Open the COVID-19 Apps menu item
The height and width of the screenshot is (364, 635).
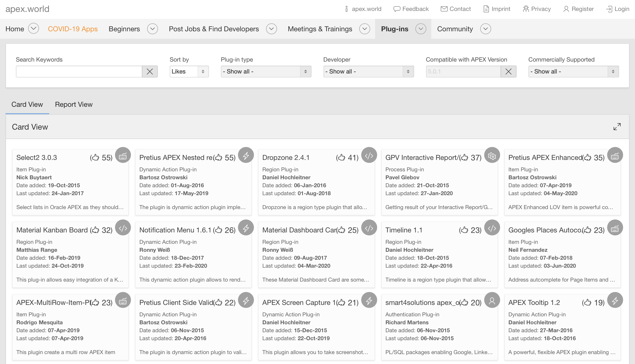[x=73, y=29]
